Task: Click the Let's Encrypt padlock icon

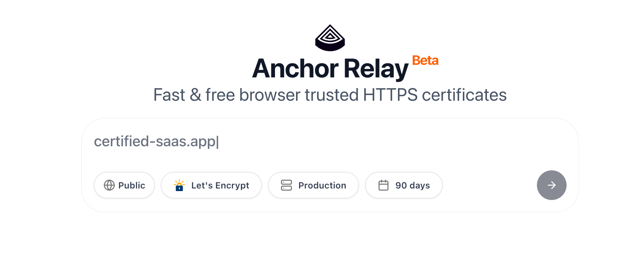Action: [x=179, y=185]
